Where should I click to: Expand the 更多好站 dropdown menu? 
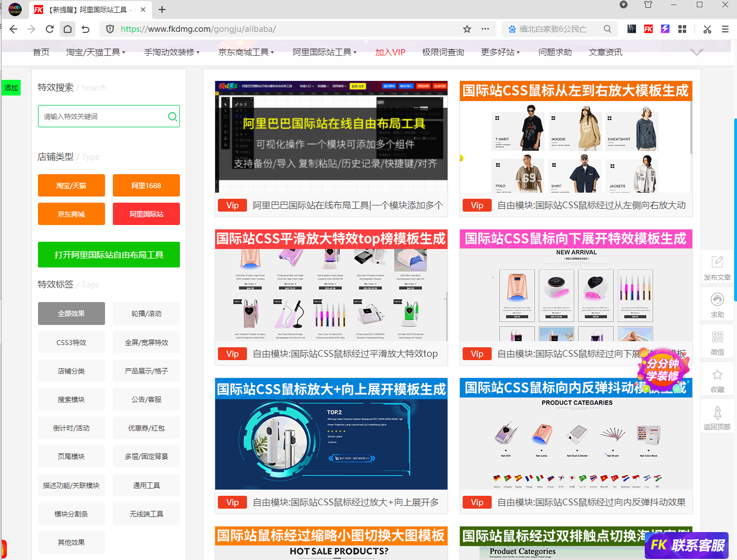[500, 52]
